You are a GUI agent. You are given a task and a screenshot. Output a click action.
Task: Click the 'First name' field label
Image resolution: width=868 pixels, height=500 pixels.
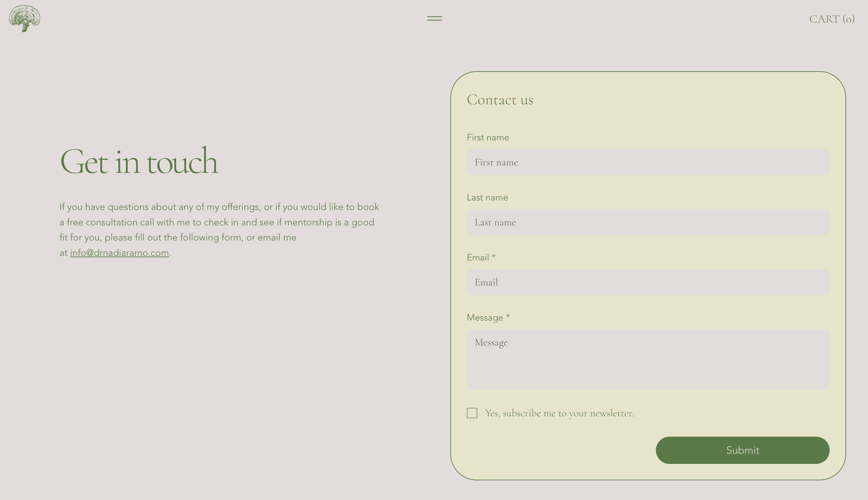pos(487,138)
